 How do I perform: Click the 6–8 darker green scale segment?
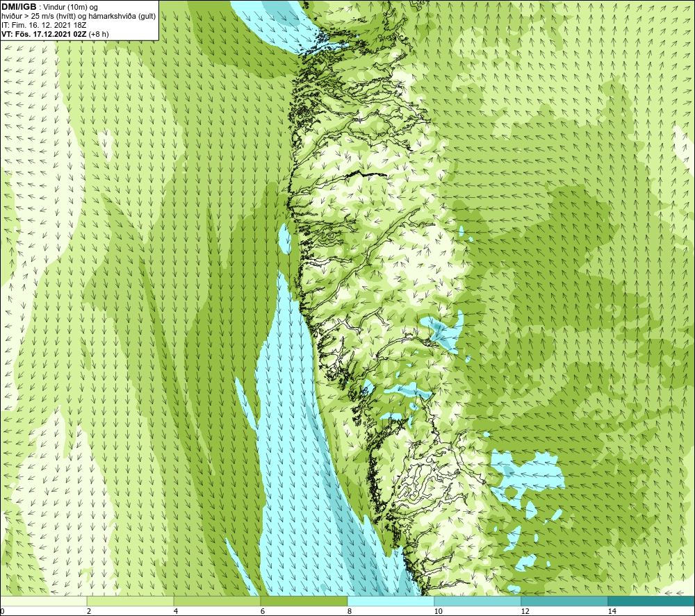point(304,601)
